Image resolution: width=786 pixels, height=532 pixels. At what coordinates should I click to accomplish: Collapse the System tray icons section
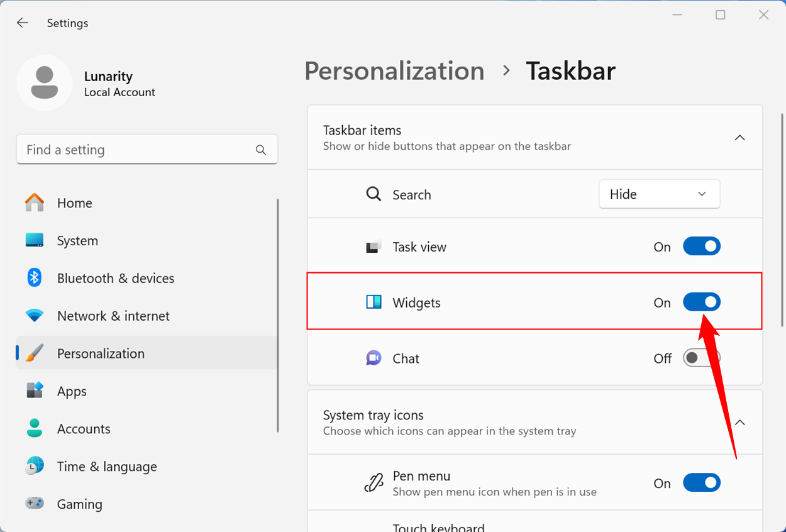point(740,422)
